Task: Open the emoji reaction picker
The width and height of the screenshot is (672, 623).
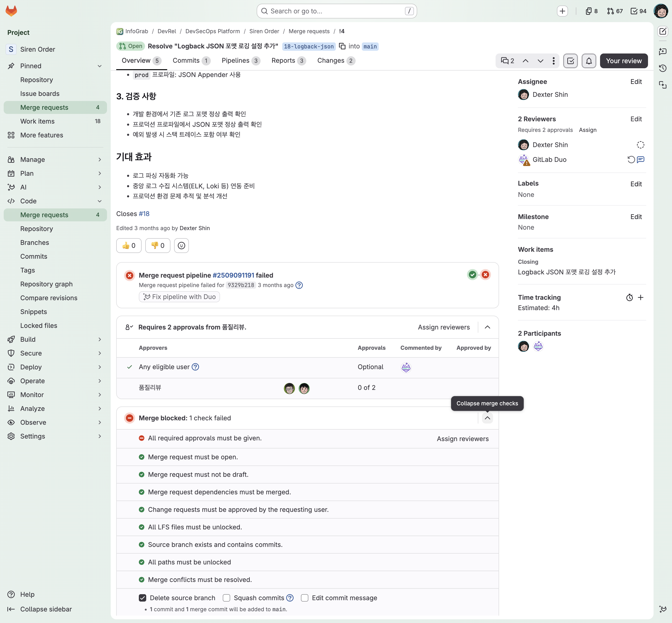Action: [181, 245]
